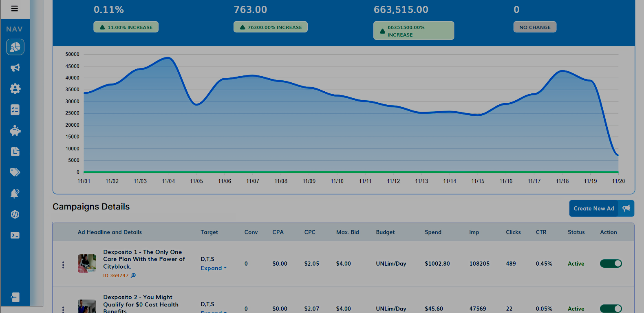Open the bell notifications nav icon
The height and width of the screenshot is (313, 644).
15,194
